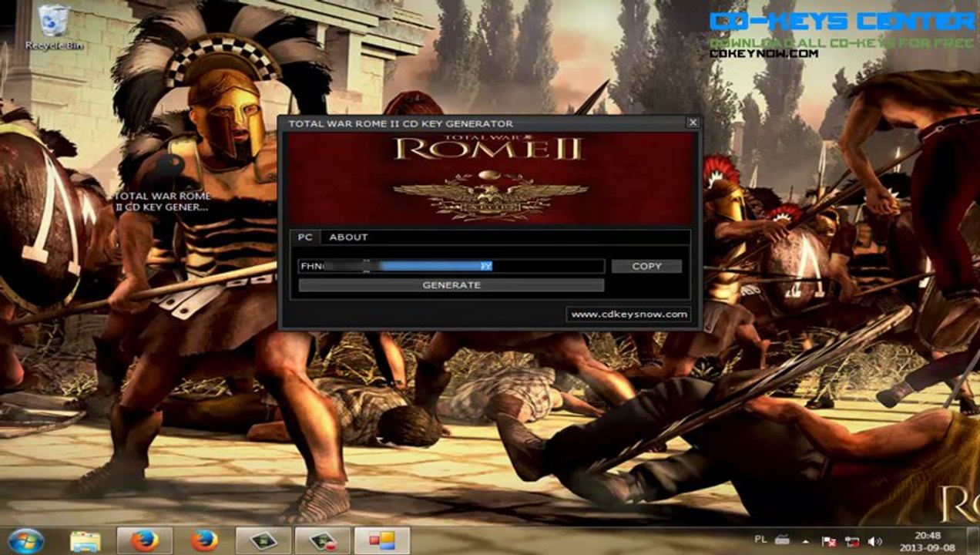Click the generator window title bar text
Screen dimensions: 980x555
point(401,123)
